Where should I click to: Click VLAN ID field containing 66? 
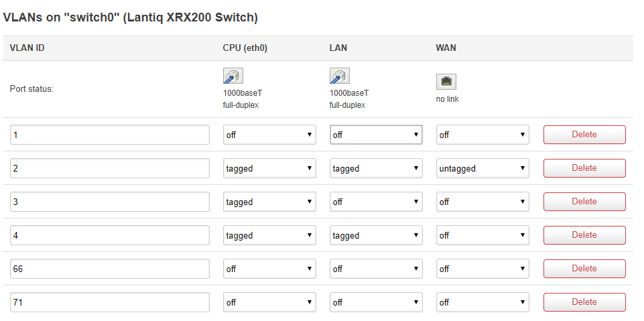click(x=110, y=269)
